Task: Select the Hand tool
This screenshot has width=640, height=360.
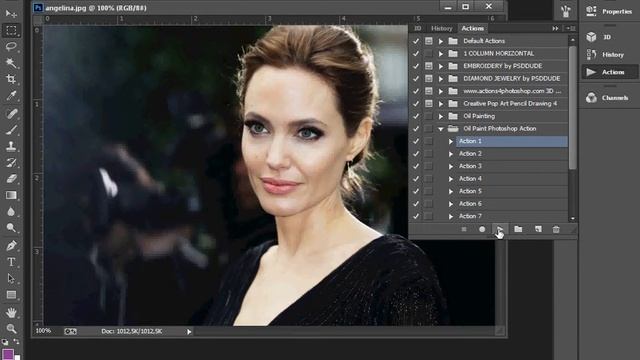Action: click(x=11, y=313)
